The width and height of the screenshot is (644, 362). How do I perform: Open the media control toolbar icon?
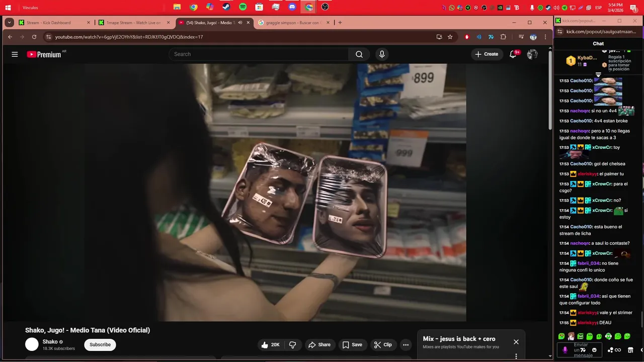[521, 37]
